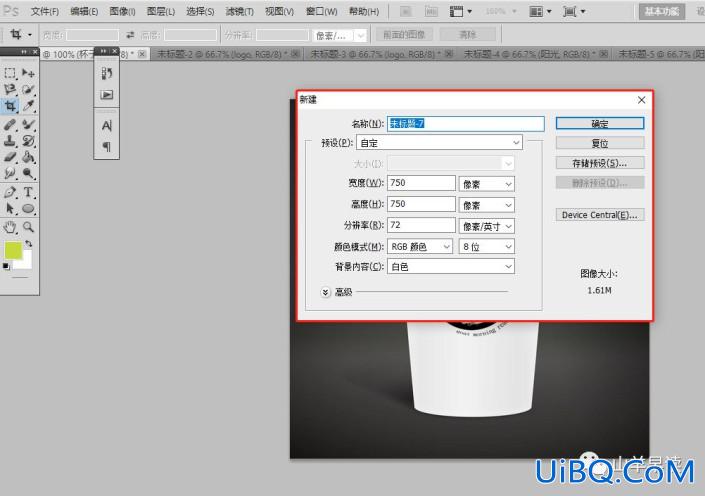Viewport: 705px width, 496px height.
Task: Select the Blur tool
Action: (10, 174)
